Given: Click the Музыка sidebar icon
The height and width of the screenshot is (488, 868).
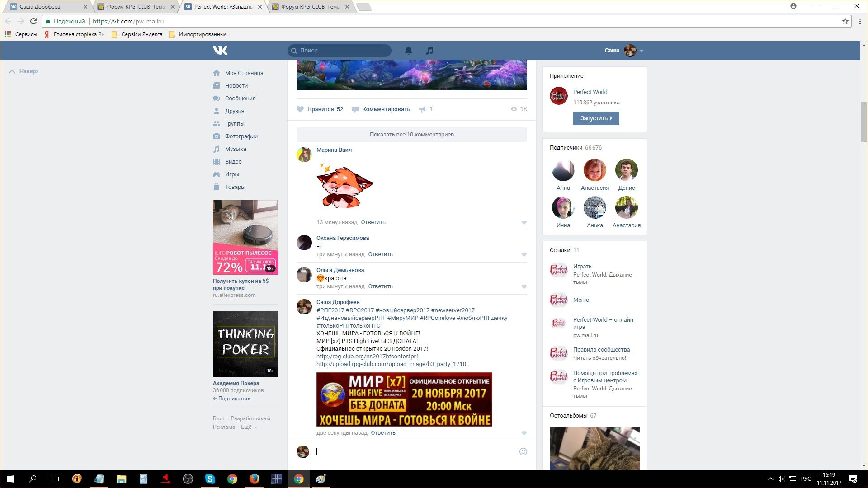Looking at the screenshot, I should point(217,149).
